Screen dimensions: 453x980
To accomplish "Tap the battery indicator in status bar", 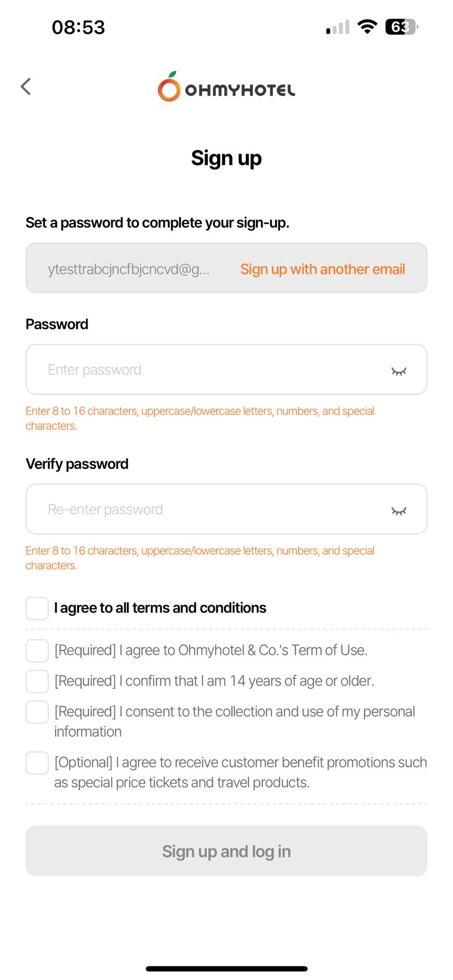I will [401, 27].
